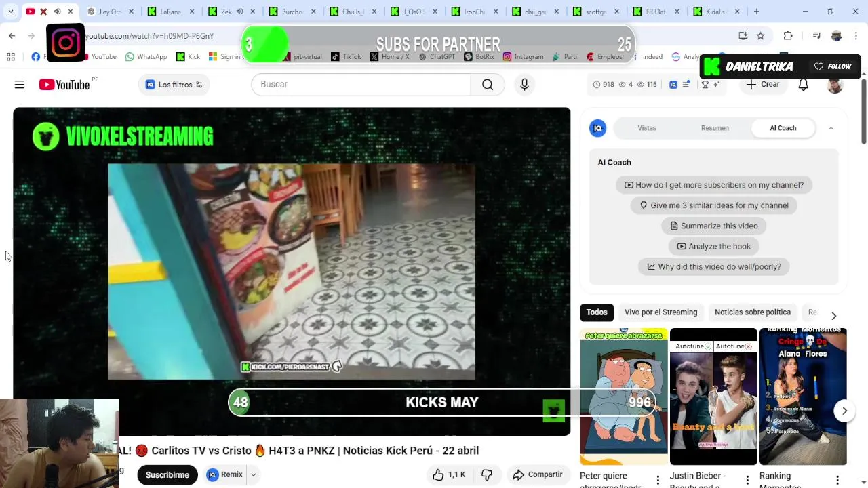Open options for the Peter quiere abrazarse short
The width and height of the screenshot is (868, 488).
coord(658,480)
